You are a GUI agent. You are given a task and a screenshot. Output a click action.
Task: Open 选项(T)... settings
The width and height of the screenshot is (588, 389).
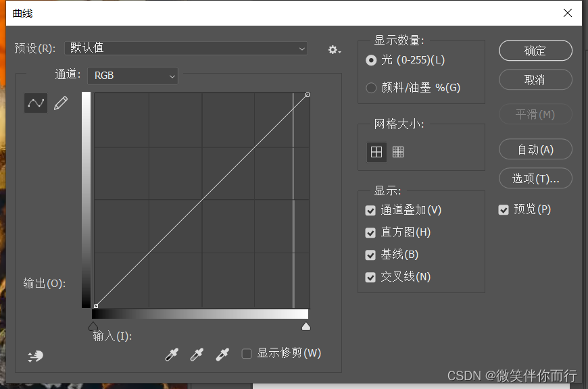[x=535, y=178]
